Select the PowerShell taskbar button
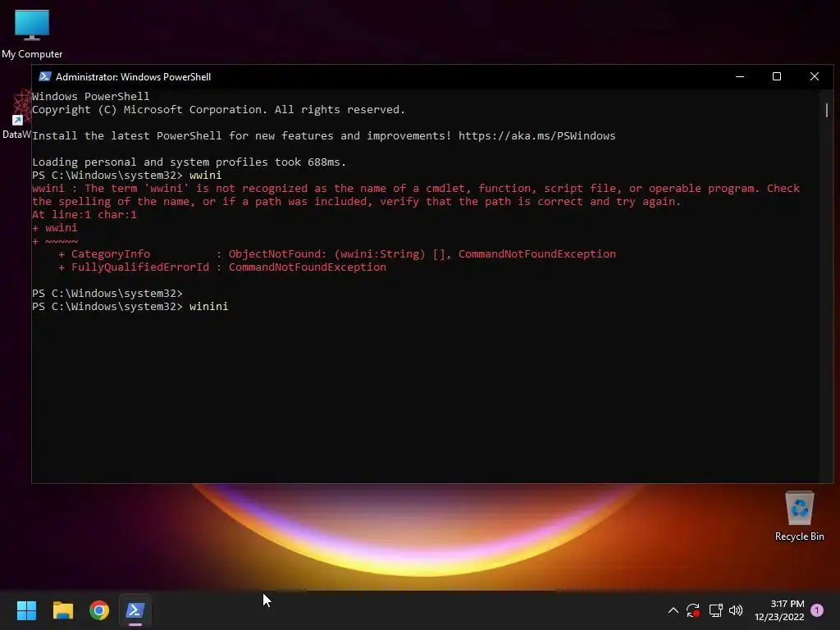Screen dimensions: 840x630 (x=135, y=610)
